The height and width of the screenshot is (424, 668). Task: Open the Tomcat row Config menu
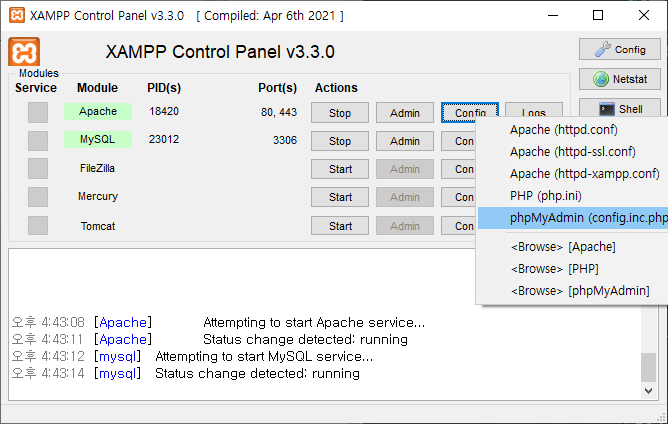(458, 225)
